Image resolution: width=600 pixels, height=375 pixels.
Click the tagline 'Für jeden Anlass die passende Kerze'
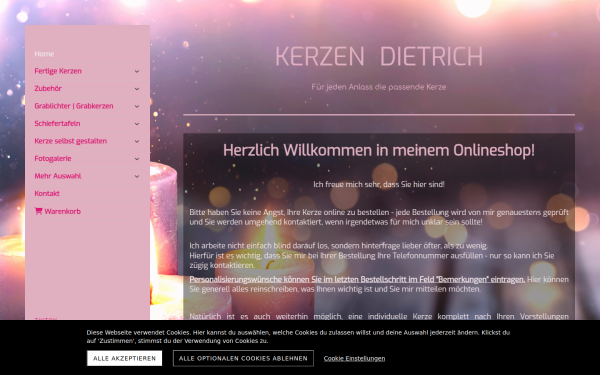379,87
